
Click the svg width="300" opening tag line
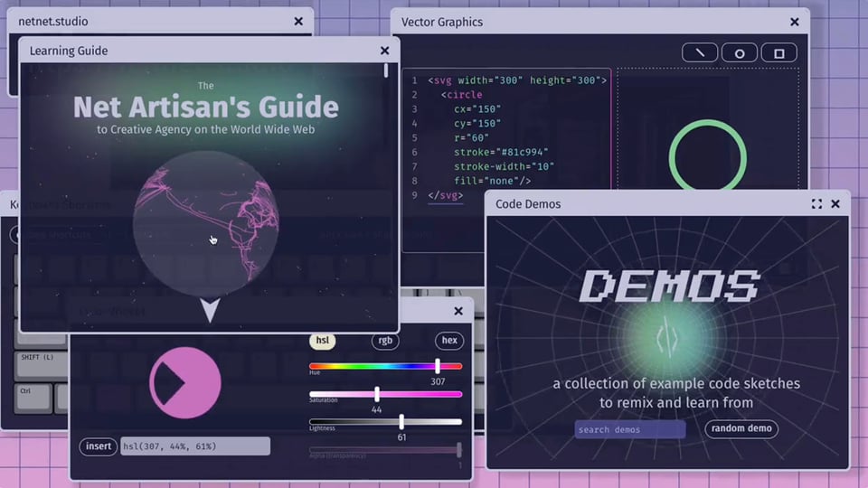click(517, 80)
